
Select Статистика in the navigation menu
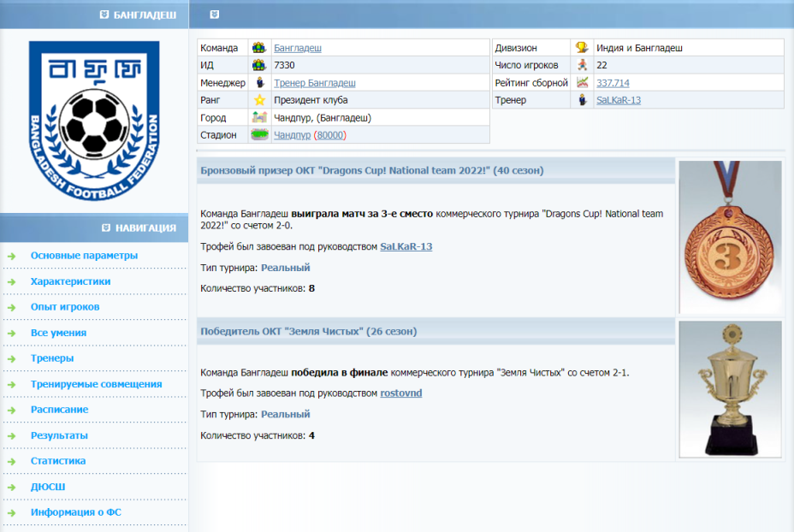pos(58,461)
